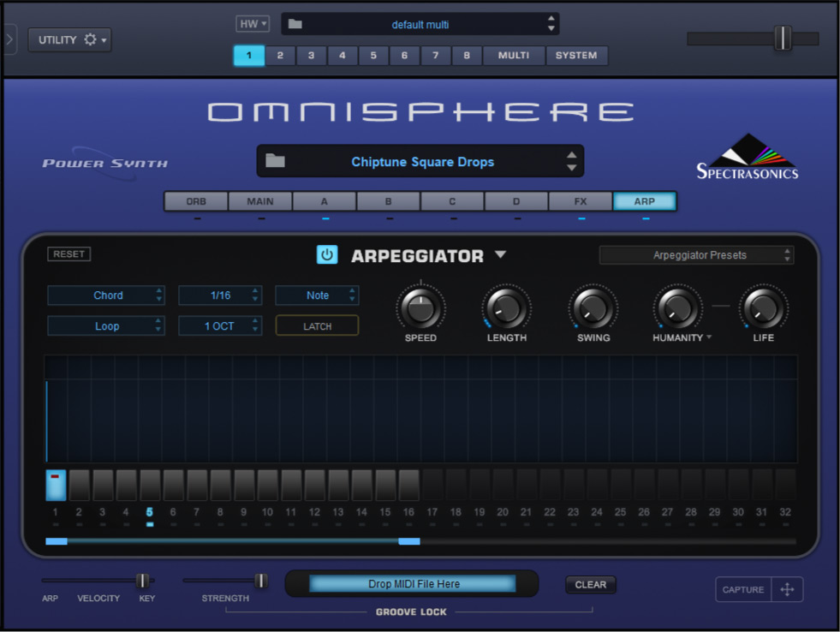The width and height of the screenshot is (840, 632).
Task: Adjust the Life knob
Action: pos(764,309)
